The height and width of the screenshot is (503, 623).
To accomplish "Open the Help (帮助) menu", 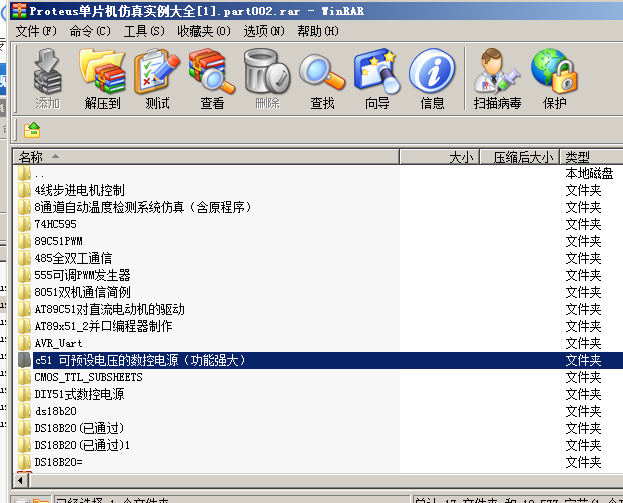I will click(318, 31).
